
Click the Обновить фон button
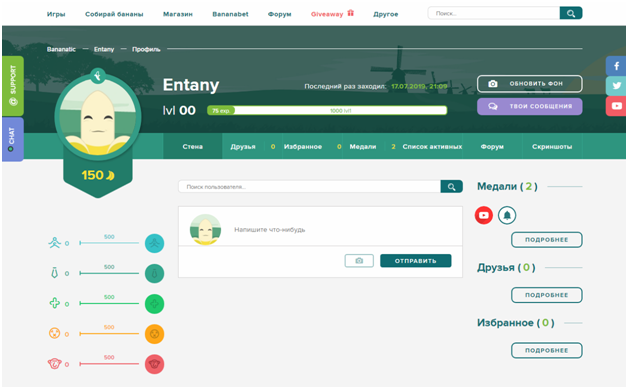pyautogui.click(x=529, y=84)
